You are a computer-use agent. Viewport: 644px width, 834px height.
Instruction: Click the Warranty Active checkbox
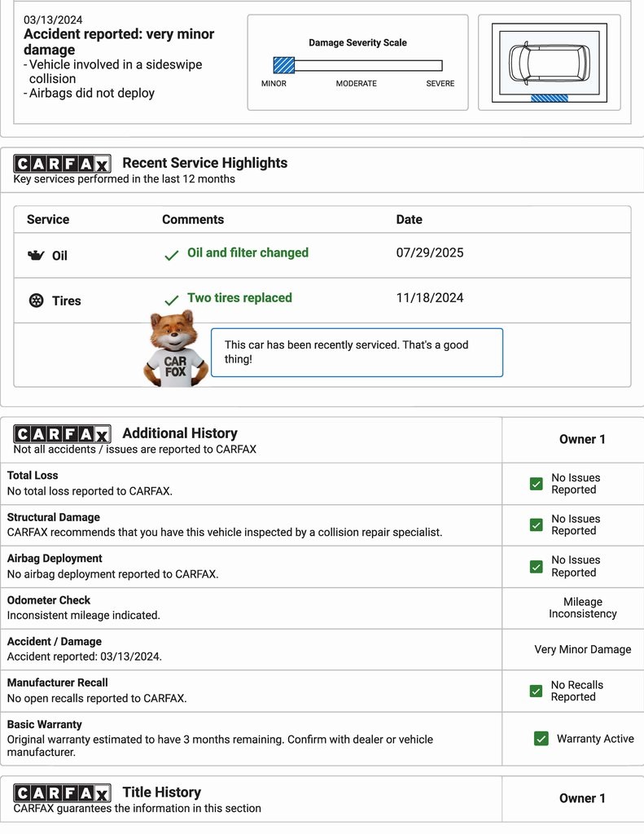pos(541,739)
